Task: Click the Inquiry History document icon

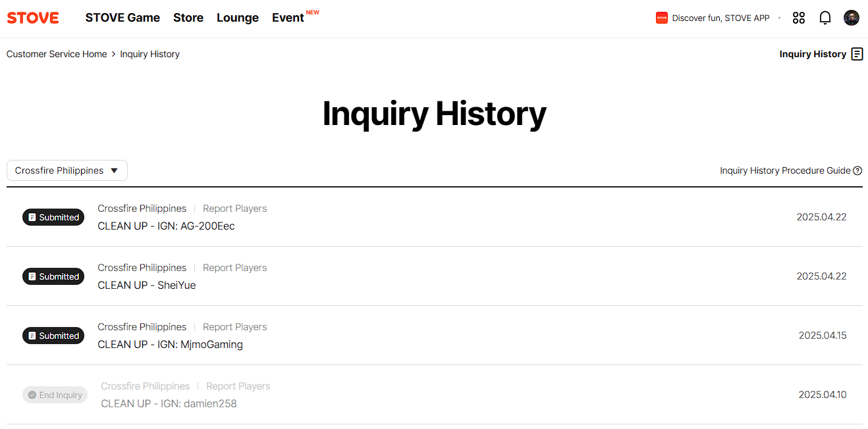Action: (x=857, y=54)
